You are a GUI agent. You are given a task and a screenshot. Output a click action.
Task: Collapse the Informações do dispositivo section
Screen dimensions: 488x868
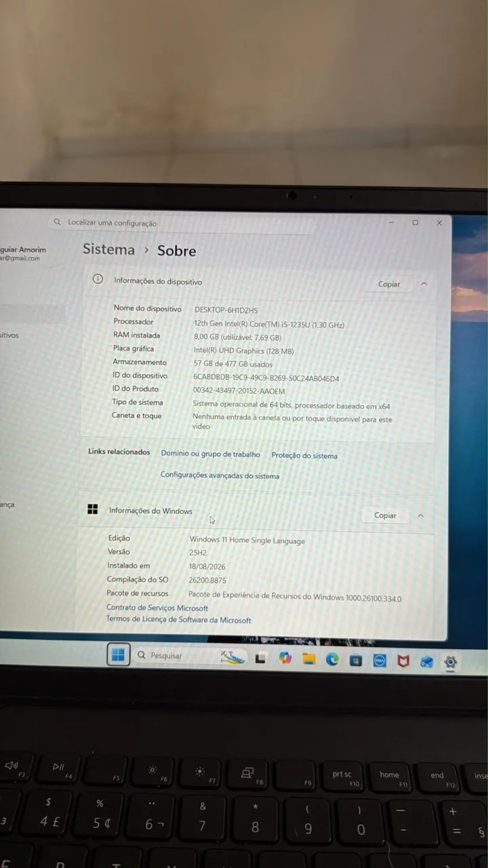pyautogui.click(x=424, y=284)
